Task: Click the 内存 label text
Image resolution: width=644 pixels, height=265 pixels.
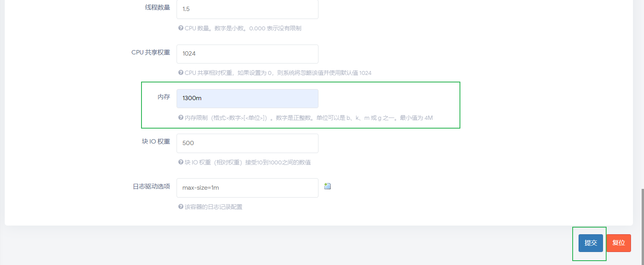Action: pos(164,97)
